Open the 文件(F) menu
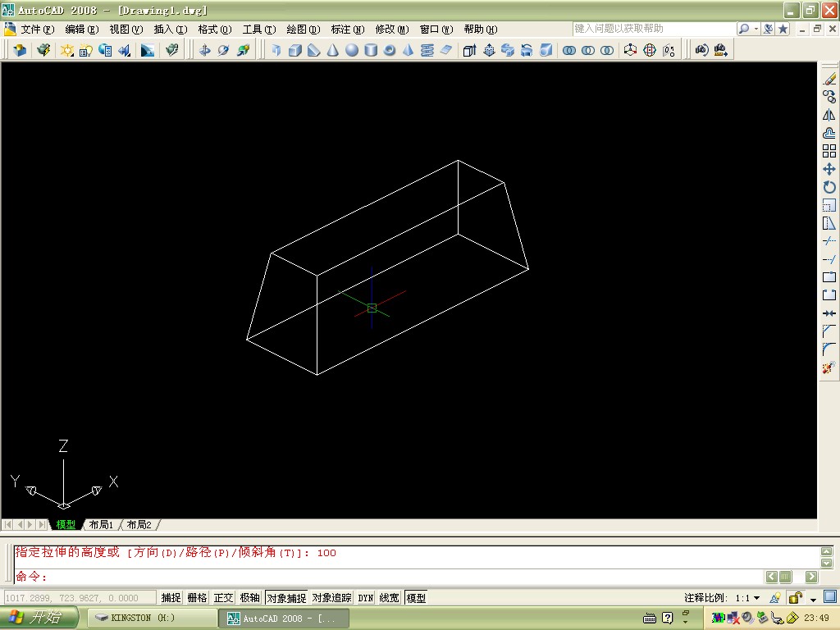The image size is (840, 630). [37, 30]
